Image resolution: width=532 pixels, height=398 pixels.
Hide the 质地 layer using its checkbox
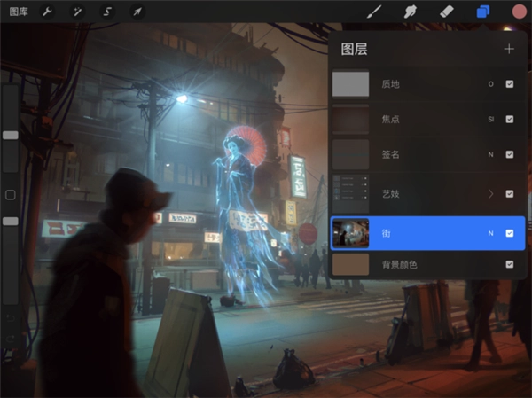[x=509, y=84]
